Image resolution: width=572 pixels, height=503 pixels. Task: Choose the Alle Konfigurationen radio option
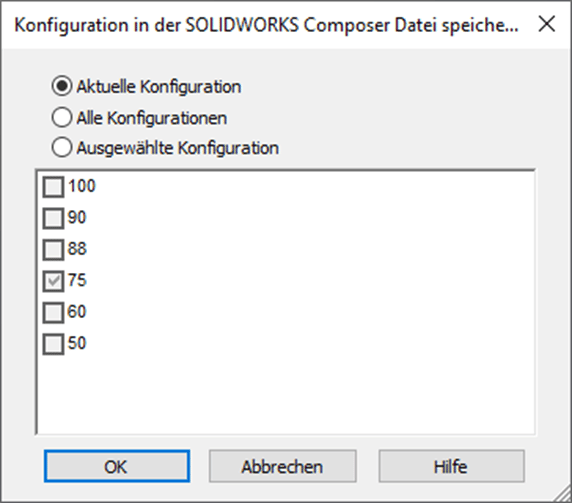click(x=62, y=117)
